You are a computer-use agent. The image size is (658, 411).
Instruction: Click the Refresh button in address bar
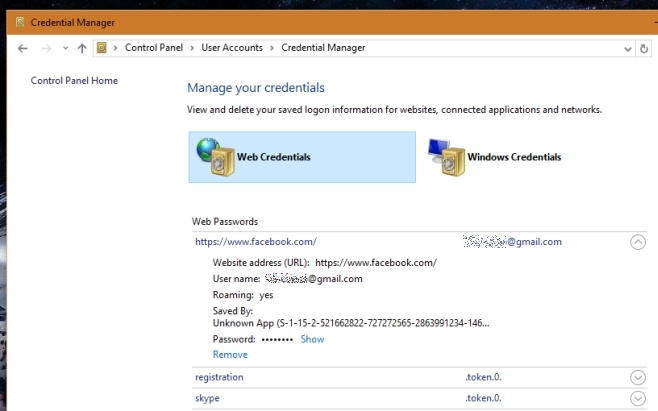(x=643, y=48)
